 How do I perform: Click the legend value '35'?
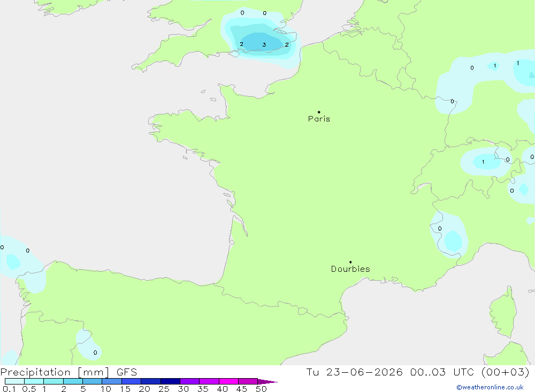[203, 389]
